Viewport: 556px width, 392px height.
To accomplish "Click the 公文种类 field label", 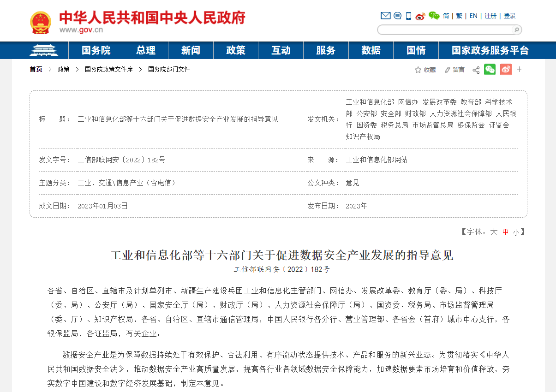I will pyautogui.click(x=324, y=183).
